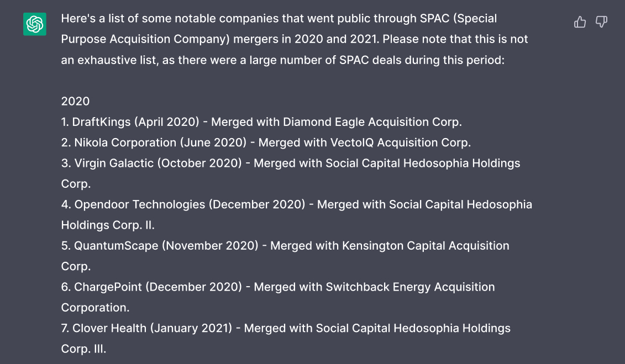Click the thumbs down feedback icon
Image resolution: width=625 pixels, height=364 pixels.
coord(601,22)
